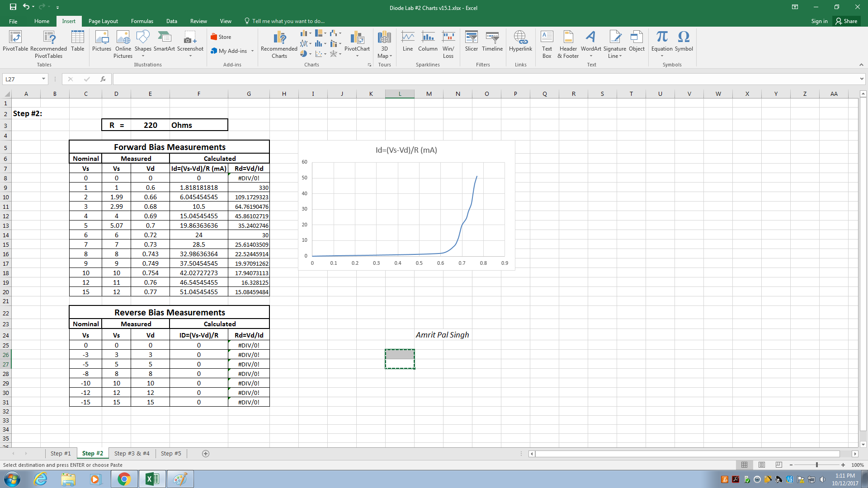868x488 pixels.
Task: Open Google Chrome from the taskbar
Action: click(124, 479)
